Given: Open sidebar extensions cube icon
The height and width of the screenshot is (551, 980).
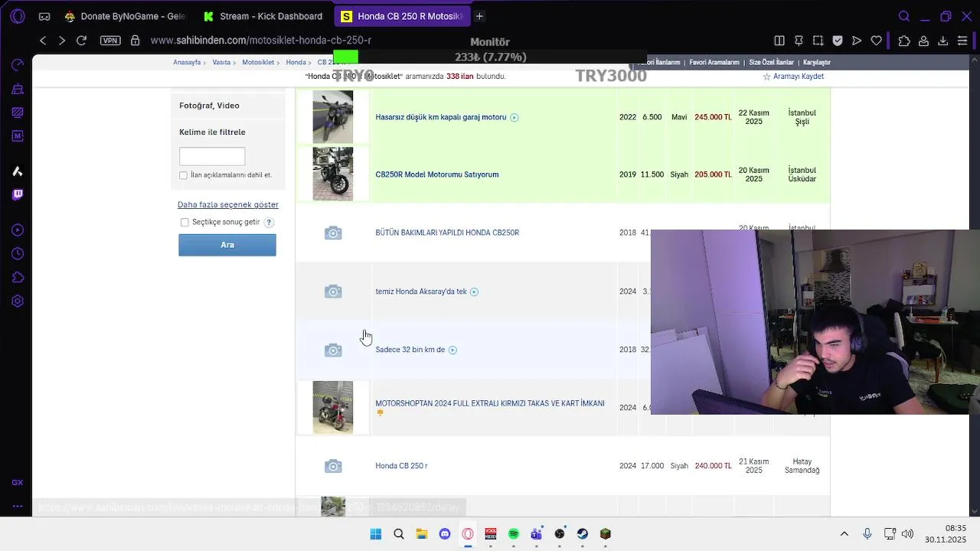Looking at the screenshot, I should coord(18,277).
